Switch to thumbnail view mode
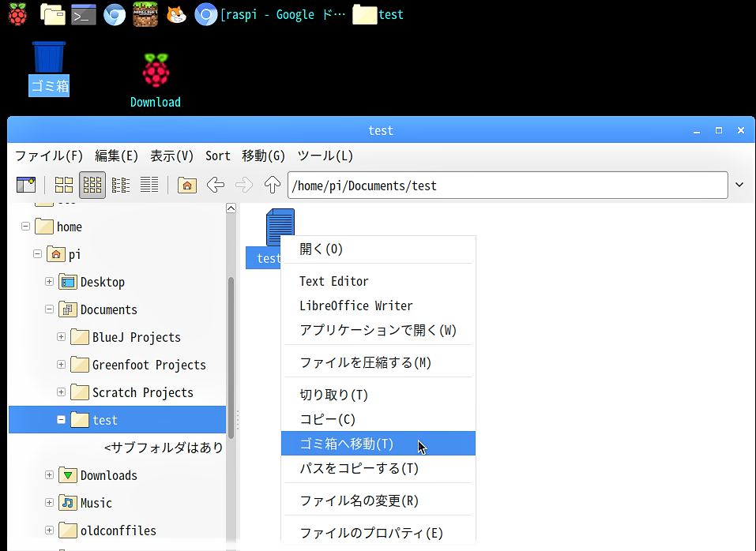Viewport: 756px width, 551px height. tap(92, 185)
